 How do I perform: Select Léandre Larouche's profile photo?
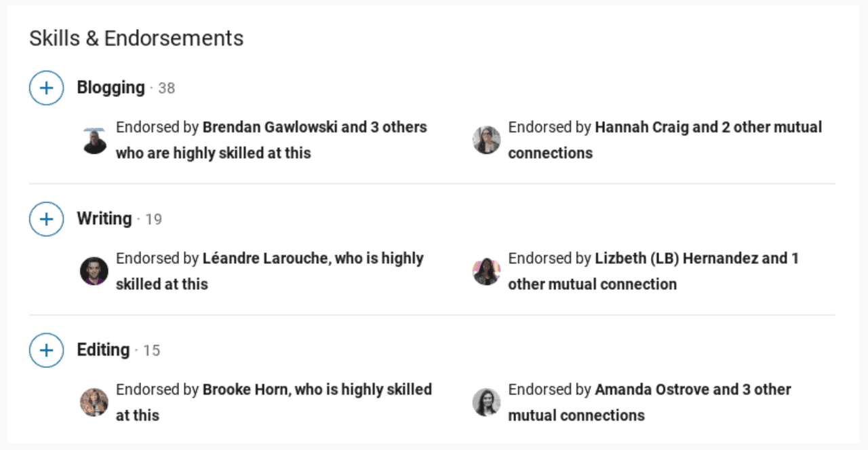(x=94, y=271)
